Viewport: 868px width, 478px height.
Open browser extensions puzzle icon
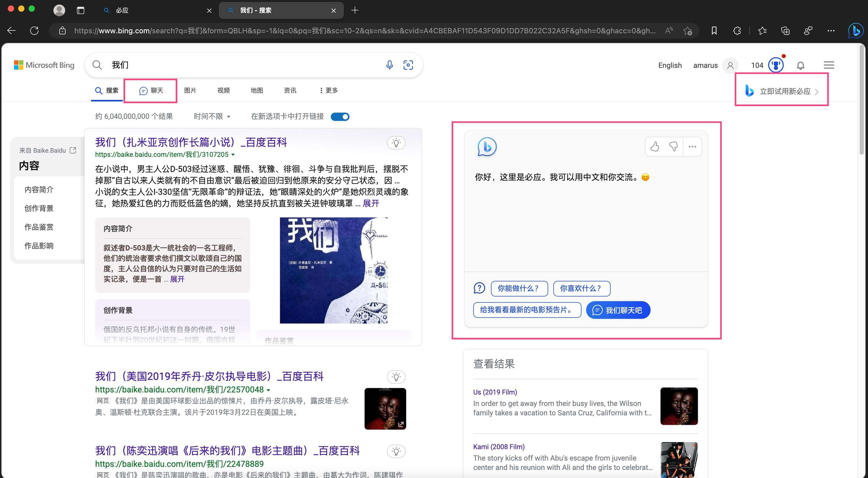(737, 31)
